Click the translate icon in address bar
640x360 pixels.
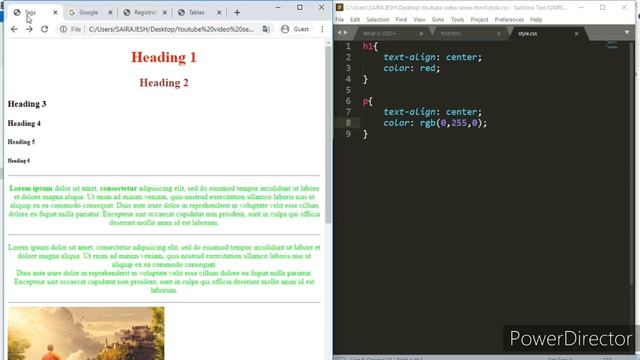coord(266,29)
